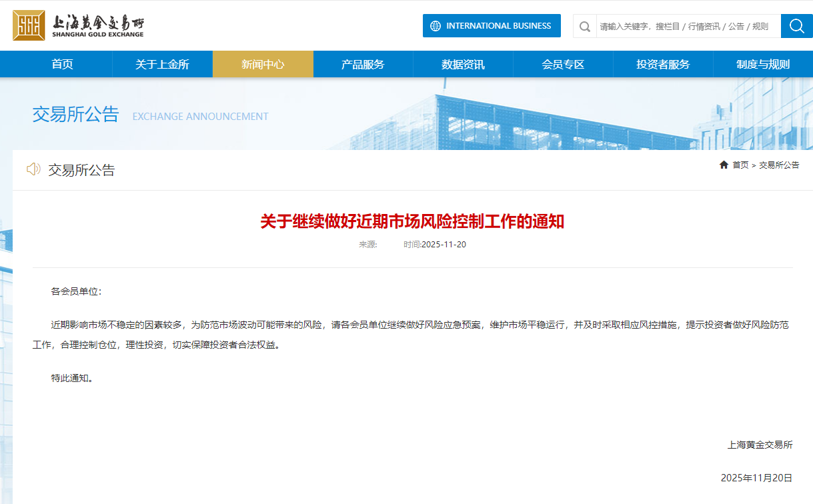Click the announcement title 关于继续做好近期市场风险控制工作的通知
This screenshot has height=504, width=813.
[412, 222]
